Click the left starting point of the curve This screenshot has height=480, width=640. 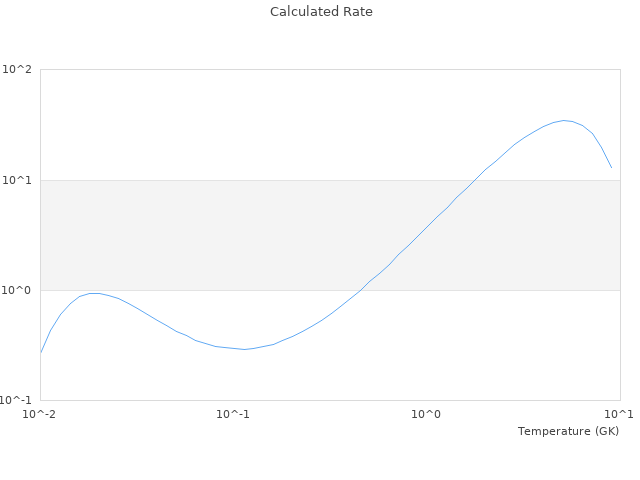pyautogui.click(x=41, y=352)
